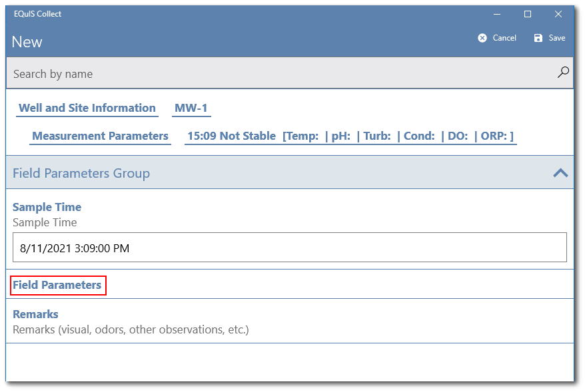Image resolution: width=585 pixels, height=392 pixels.
Task: Go to Well and Site Information breadcrumb
Action: tap(87, 108)
